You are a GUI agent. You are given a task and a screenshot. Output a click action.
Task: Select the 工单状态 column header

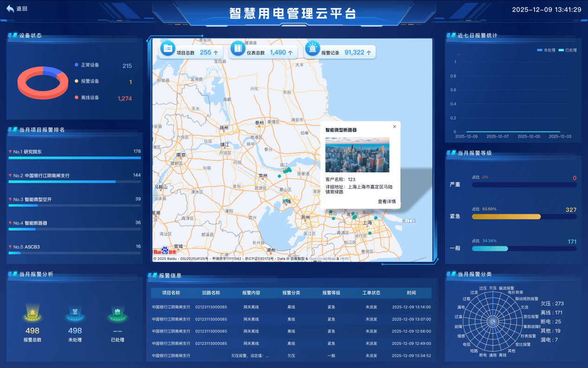click(x=371, y=293)
